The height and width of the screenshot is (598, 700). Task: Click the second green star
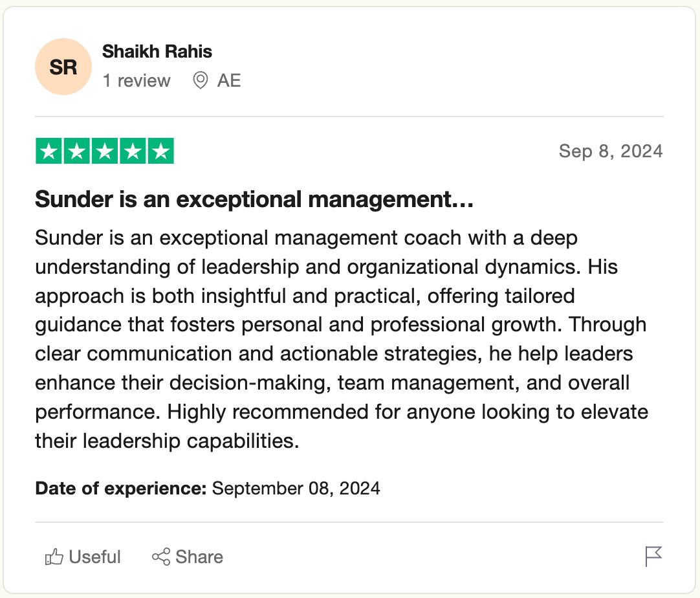pyautogui.click(x=76, y=151)
